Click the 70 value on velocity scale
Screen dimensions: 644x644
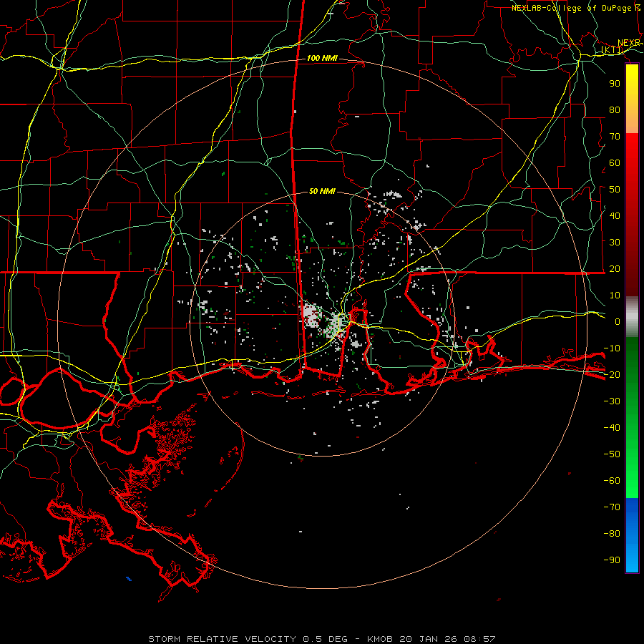[615, 137]
